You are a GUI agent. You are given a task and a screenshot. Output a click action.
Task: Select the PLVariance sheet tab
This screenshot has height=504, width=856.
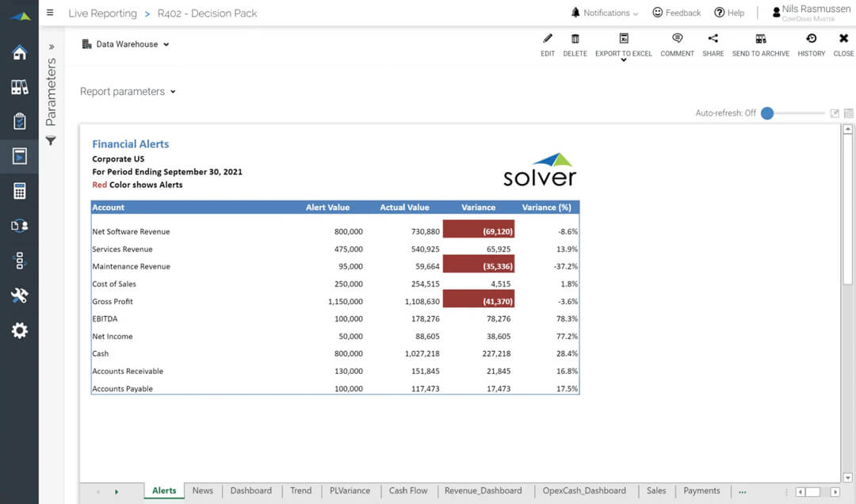coord(350,491)
